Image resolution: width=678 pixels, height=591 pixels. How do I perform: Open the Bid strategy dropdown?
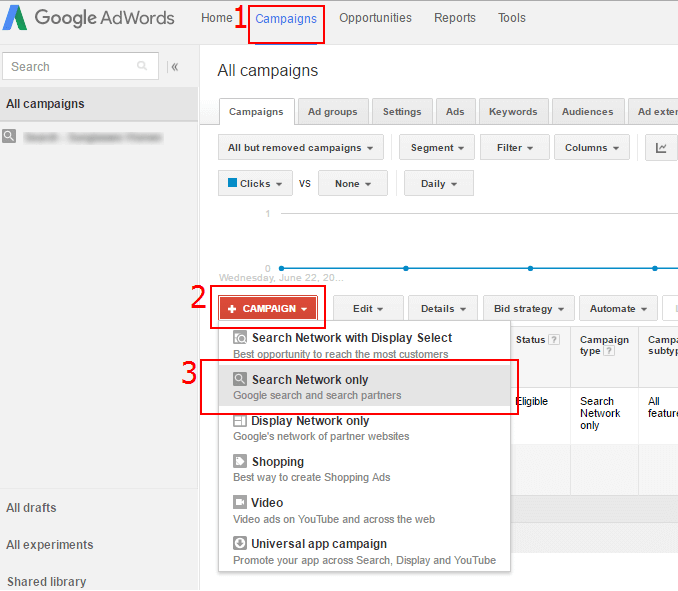click(528, 308)
